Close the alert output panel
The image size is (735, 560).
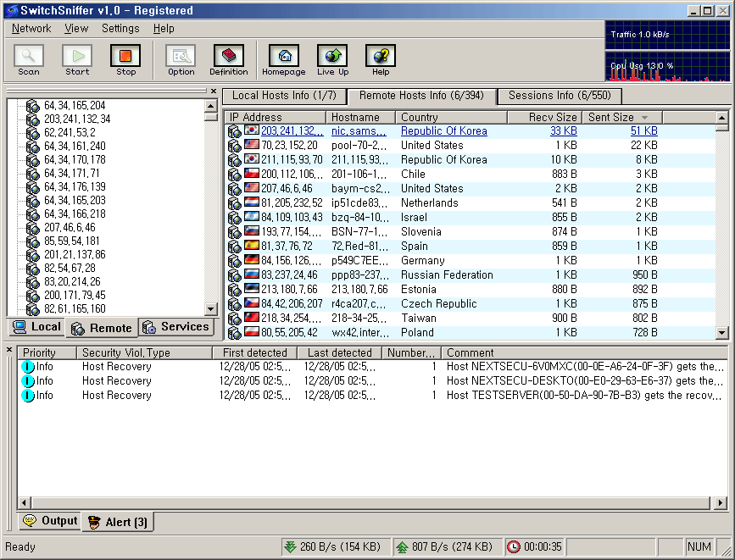9,350
